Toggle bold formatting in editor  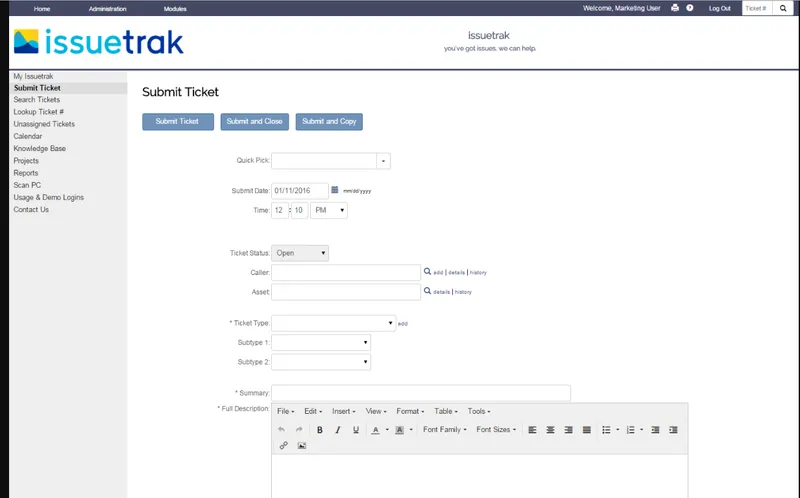(319, 430)
